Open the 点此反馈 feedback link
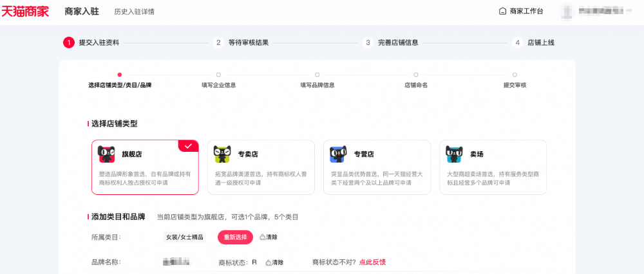The height and width of the screenshot is (274, 644). coord(372,262)
